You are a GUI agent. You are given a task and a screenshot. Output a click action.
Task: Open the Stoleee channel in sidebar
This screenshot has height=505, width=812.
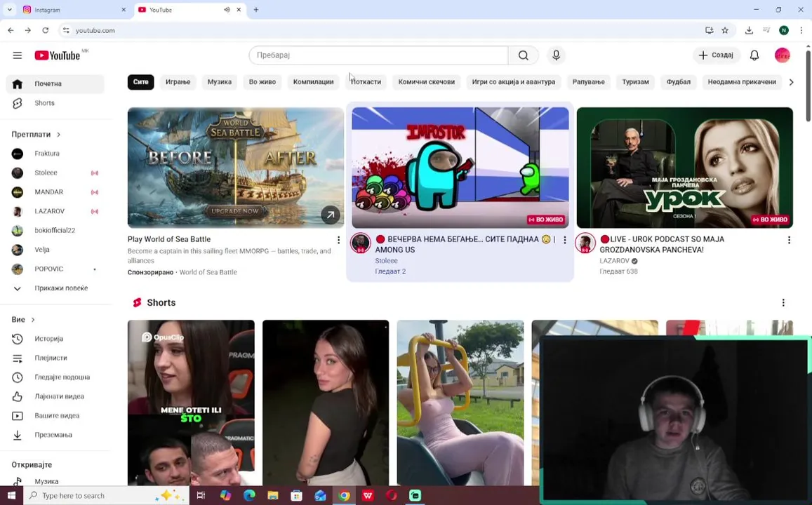coord(55,173)
